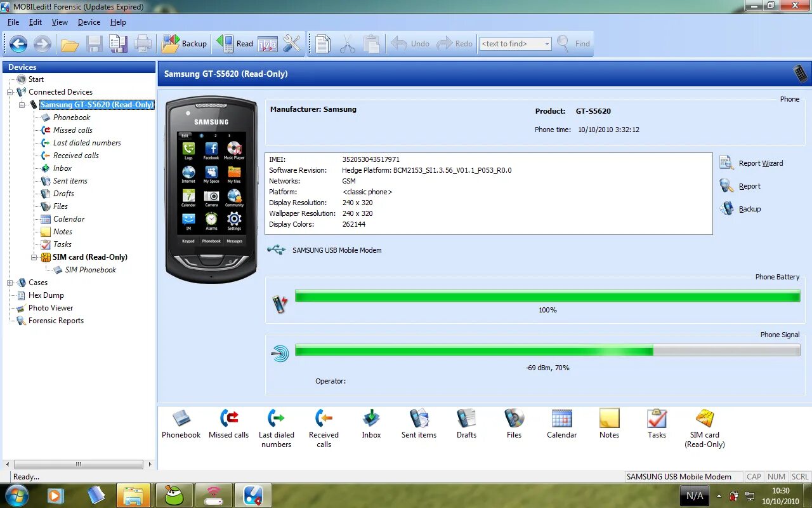Open Photo Viewer in the tree
The height and width of the screenshot is (508, 812).
[x=51, y=308]
